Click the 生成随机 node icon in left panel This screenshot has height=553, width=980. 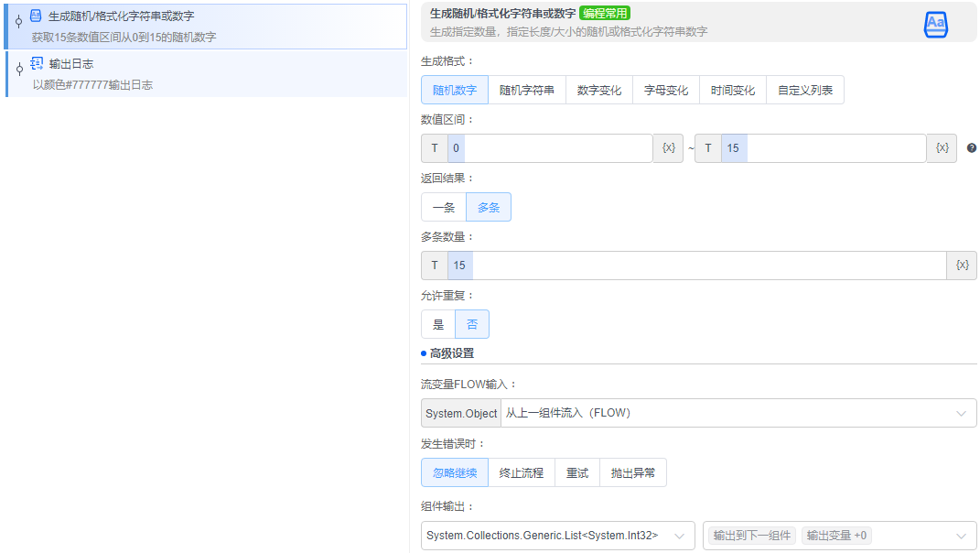point(35,15)
